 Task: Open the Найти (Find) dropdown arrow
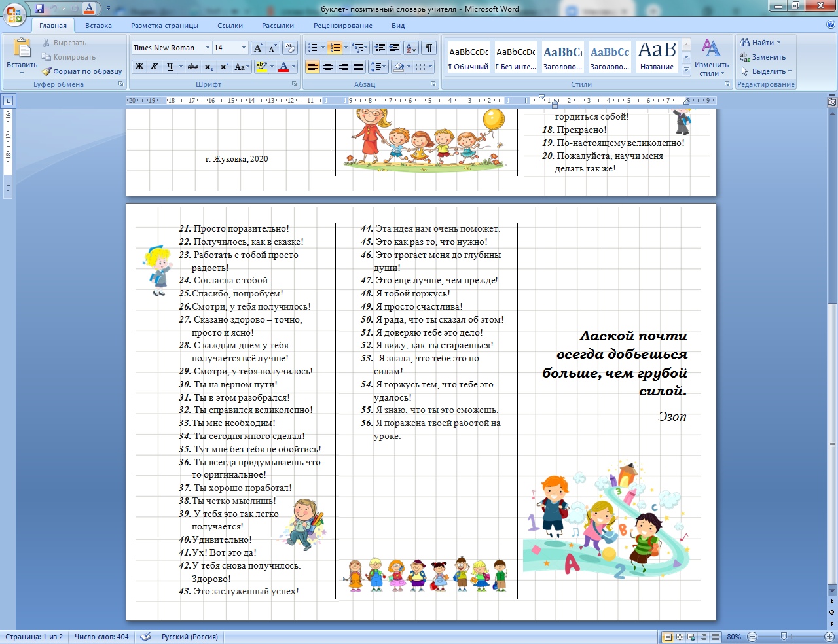click(779, 43)
